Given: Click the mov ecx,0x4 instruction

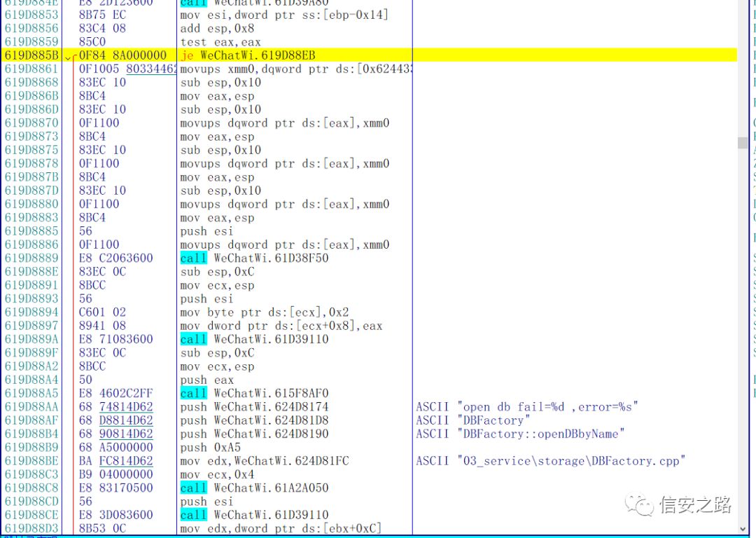Looking at the screenshot, I should (217, 474).
